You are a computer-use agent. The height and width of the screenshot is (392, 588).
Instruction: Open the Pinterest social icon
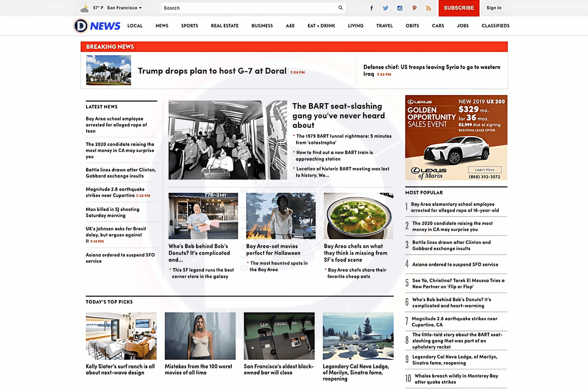414,8
